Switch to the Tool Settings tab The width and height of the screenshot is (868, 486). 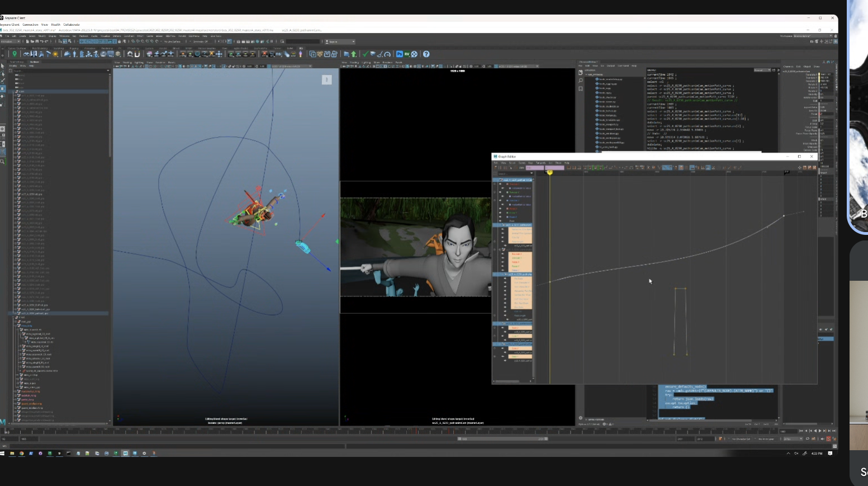point(17,62)
